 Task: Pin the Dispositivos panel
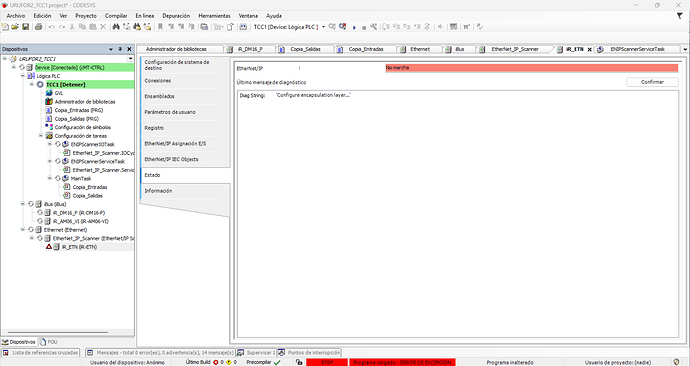tap(120, 49)
